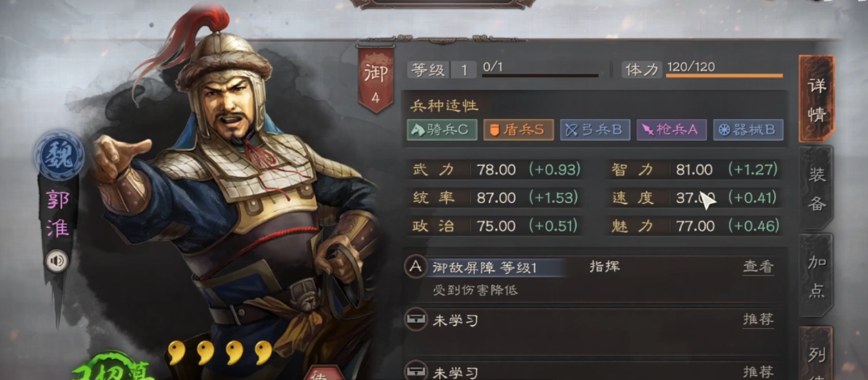Open the 加点 attribute points tab
868x380 pixels.
(816, 276)
